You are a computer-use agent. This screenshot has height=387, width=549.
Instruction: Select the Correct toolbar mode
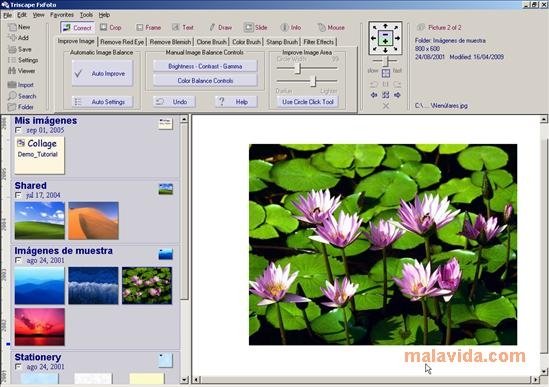[77, 28]
